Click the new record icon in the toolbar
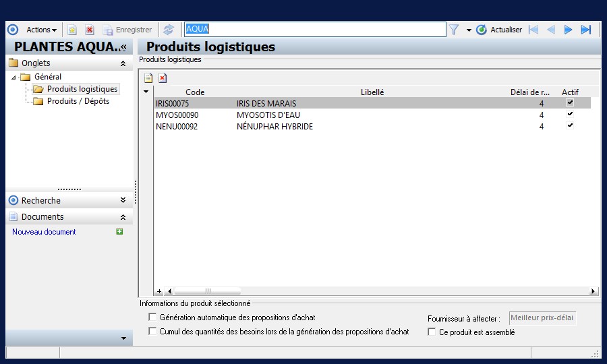This screenshot has width=607, height=364. point(72,30)
